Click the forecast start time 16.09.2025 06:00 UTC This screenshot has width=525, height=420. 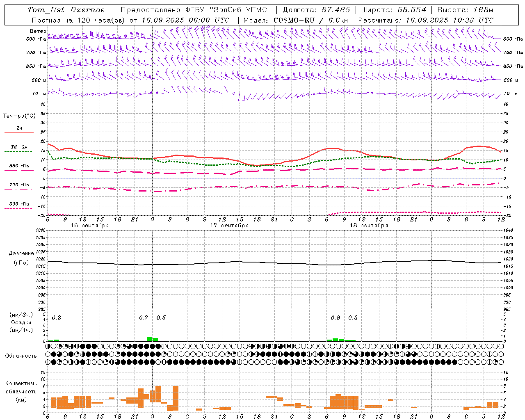[x=185, y=20]
